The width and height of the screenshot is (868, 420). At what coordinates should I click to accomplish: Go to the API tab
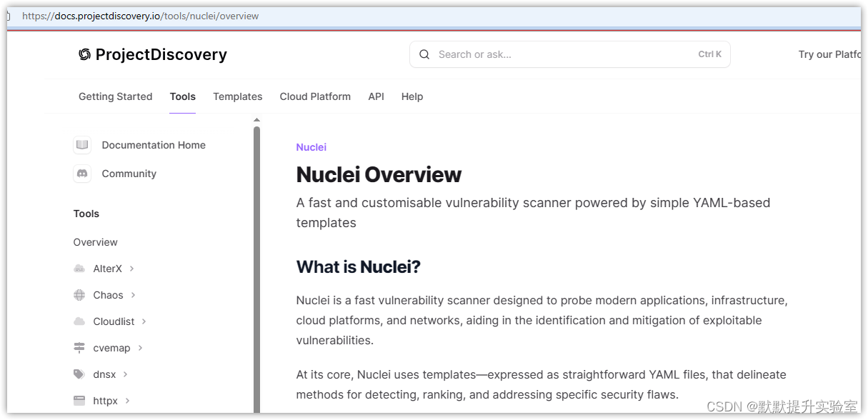coord(376,96)
